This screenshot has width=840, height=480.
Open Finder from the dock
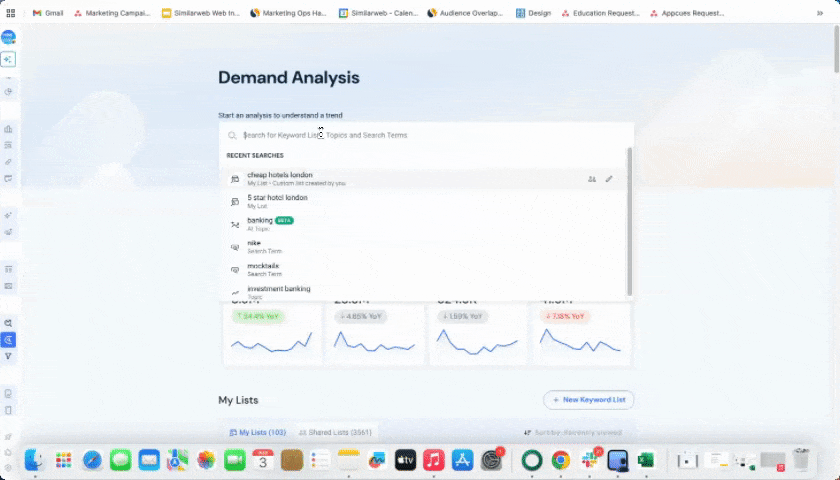(35, 460)
